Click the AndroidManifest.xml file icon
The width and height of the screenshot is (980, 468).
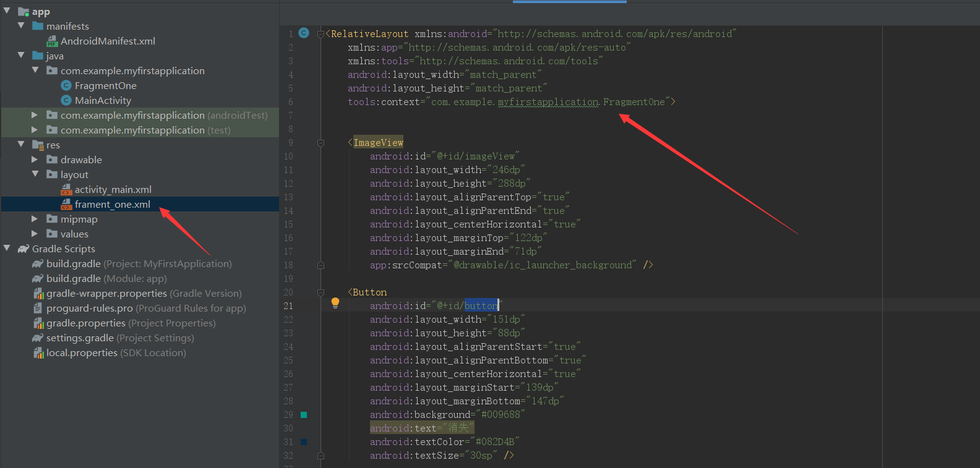coord(52,41)
